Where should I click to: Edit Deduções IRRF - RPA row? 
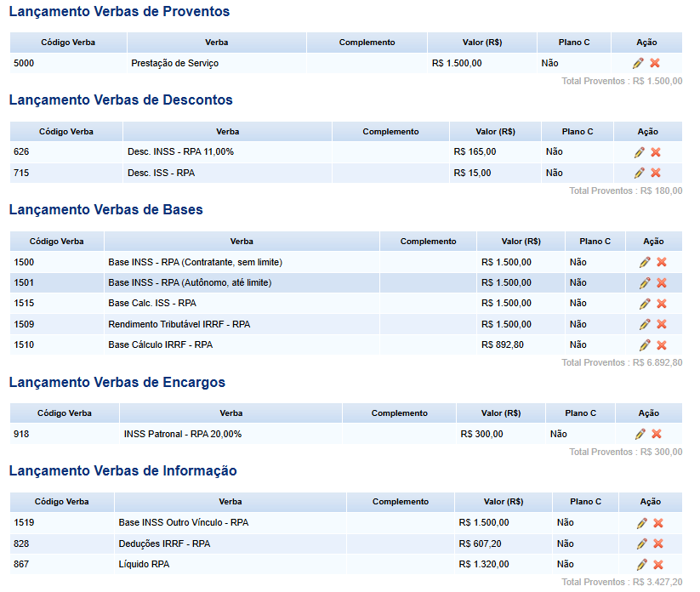tap(642, 544)
